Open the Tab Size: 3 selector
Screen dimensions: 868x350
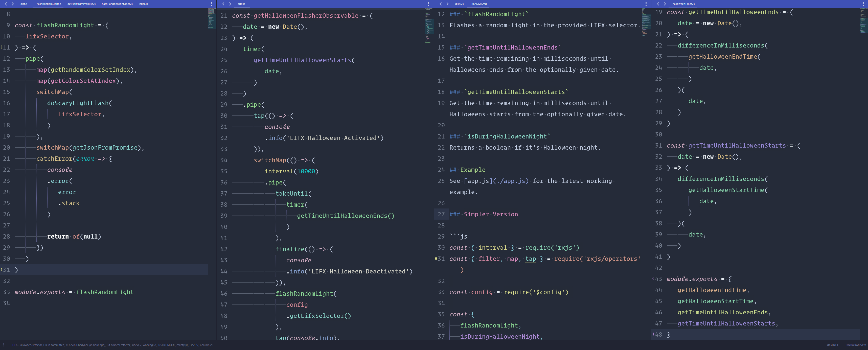[831, 345]
